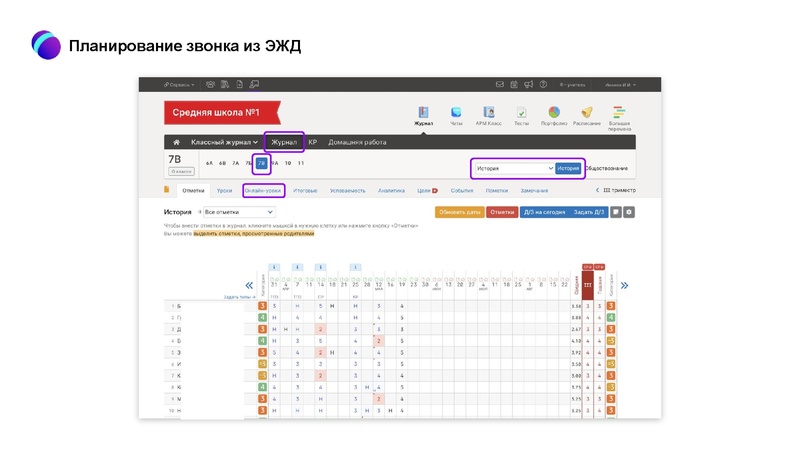The width and height of the screenshot is (800, 450).
Task: Click the blue История subject button
Action: [568, 168]
